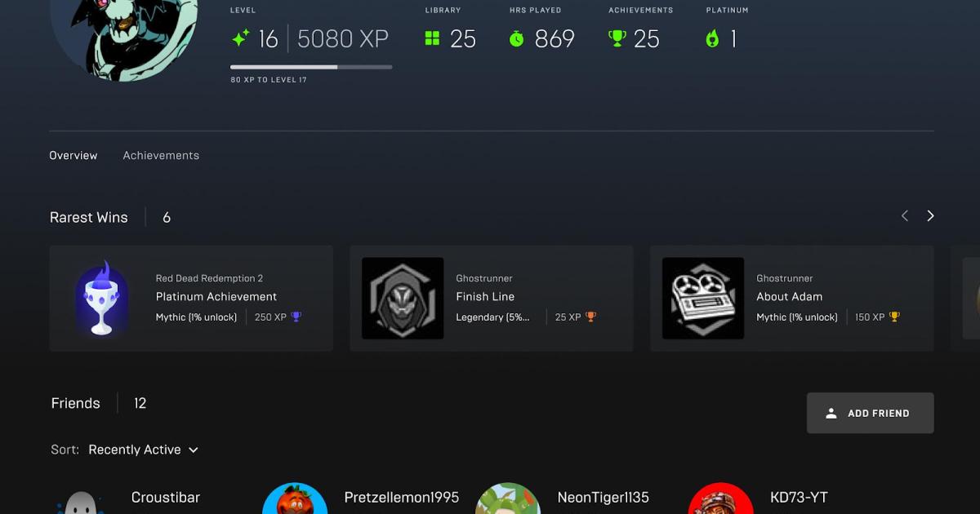Click the left chevron near Rarest Wins
980x514 pixels.
(904, 215)
